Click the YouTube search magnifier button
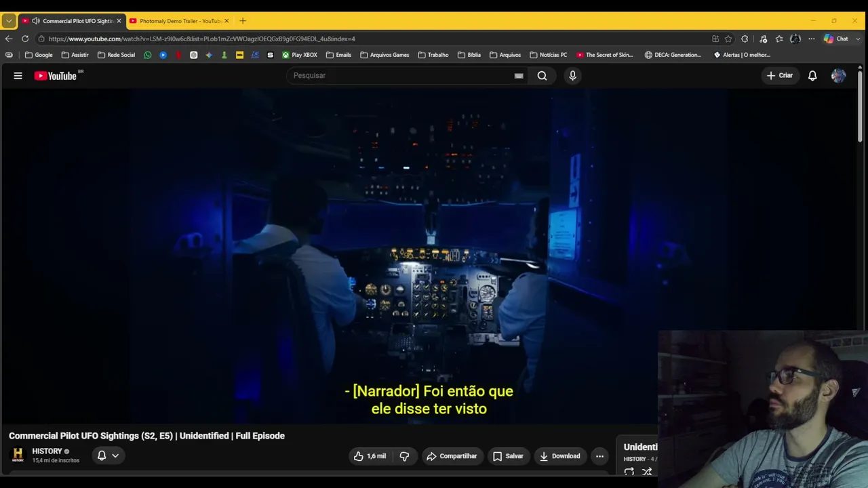This screenshot has width=868, height=488. click(542, 76)
